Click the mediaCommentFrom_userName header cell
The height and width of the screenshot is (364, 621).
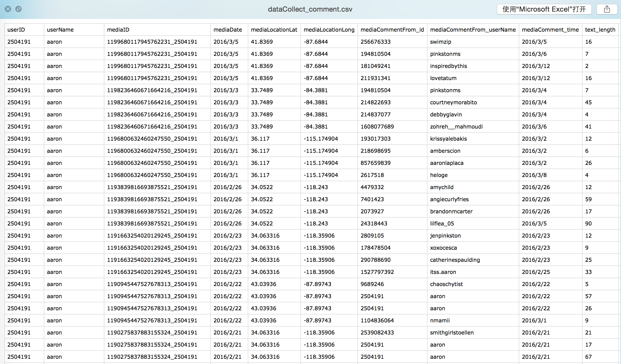[473, 30]
